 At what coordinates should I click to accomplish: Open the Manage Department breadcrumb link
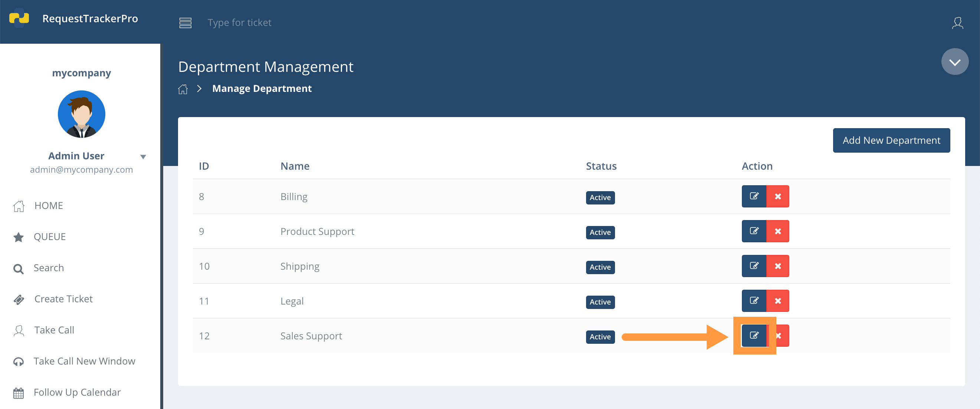262,88
